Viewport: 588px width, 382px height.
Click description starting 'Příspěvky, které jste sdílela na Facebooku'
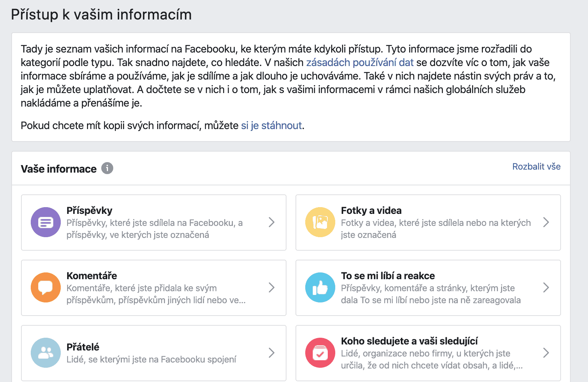coord(154,229)
